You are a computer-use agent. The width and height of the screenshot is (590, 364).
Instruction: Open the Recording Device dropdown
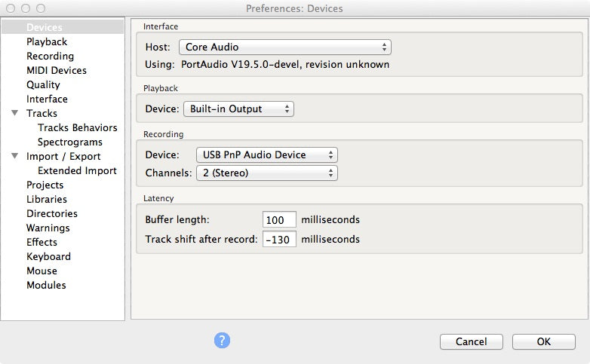click(266, 155)
